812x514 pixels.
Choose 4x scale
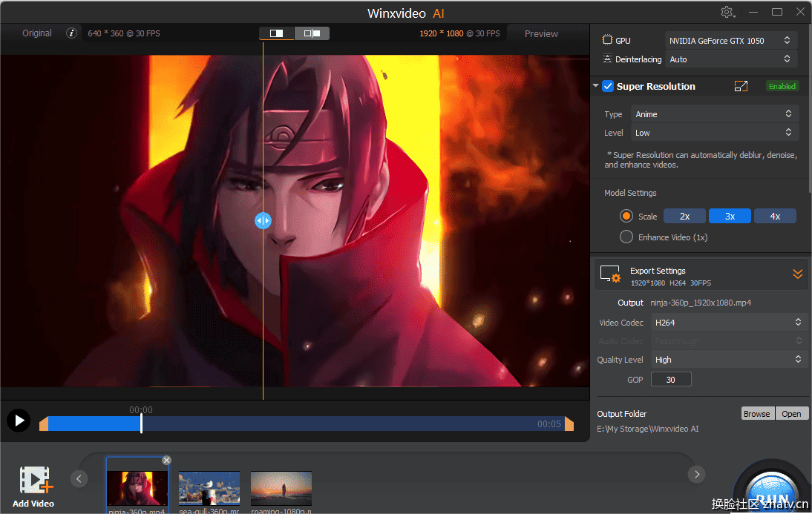(x=775, y=217)
